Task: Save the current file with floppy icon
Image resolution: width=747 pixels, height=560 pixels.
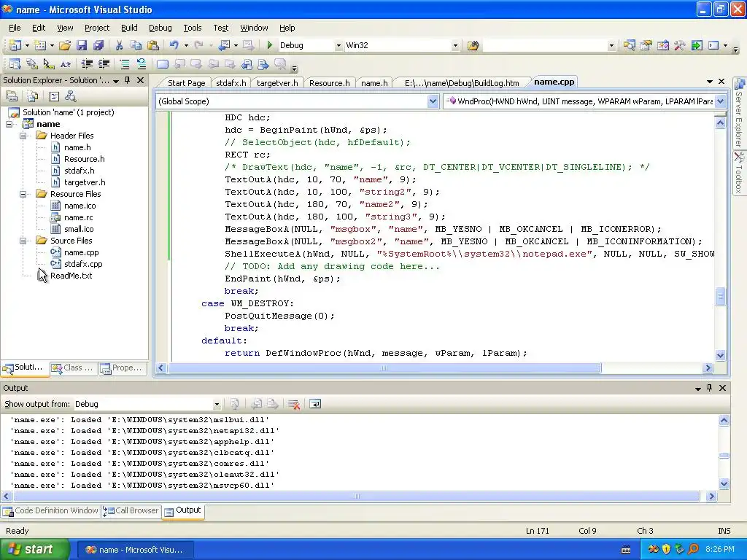Action: [82, 45]
